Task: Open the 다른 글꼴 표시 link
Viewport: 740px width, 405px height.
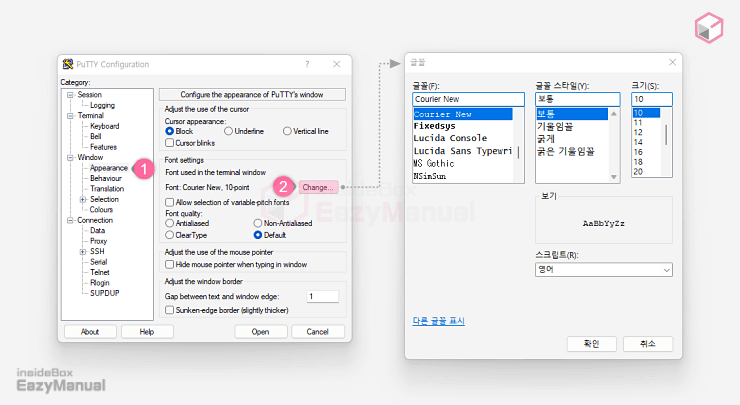Action: 438,321
